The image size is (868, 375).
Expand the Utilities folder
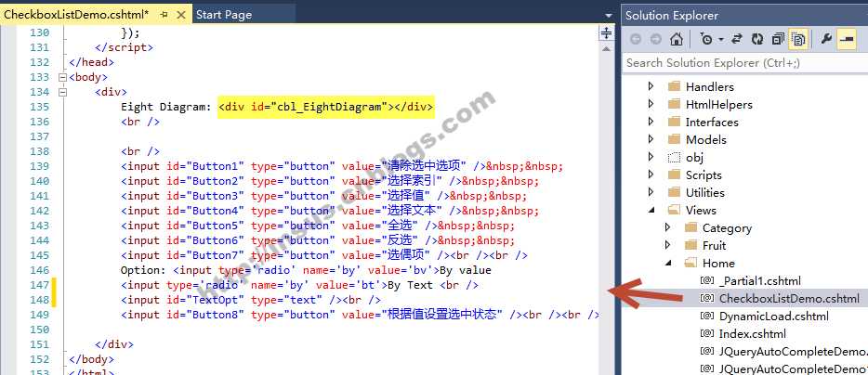pyautogui.click(x=651, y=192)
